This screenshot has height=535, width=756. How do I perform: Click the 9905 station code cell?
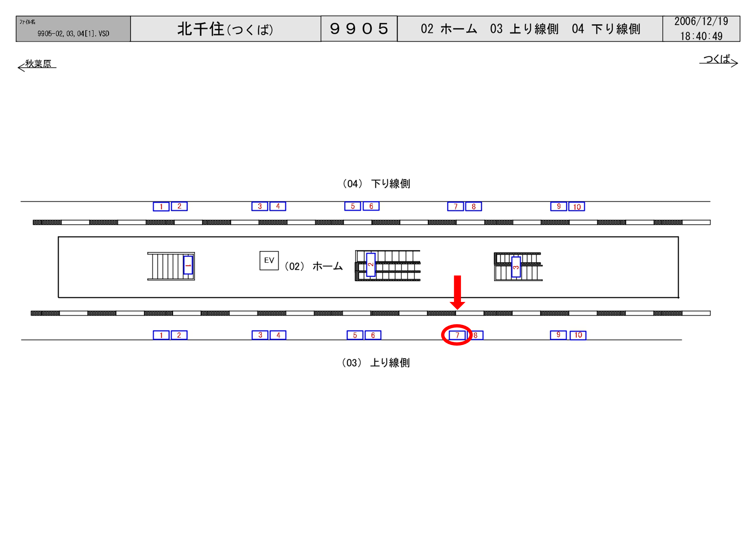tap(359, 29)
